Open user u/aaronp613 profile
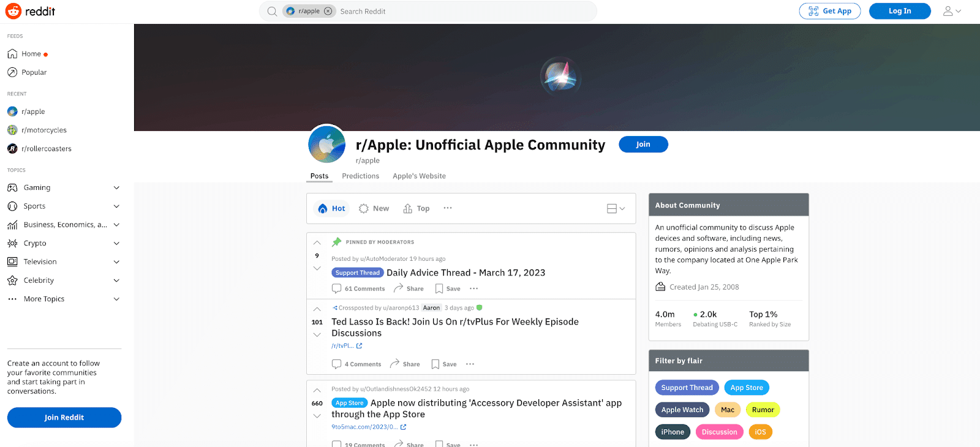Screen dimensions: 980x447 click(401, 308)
